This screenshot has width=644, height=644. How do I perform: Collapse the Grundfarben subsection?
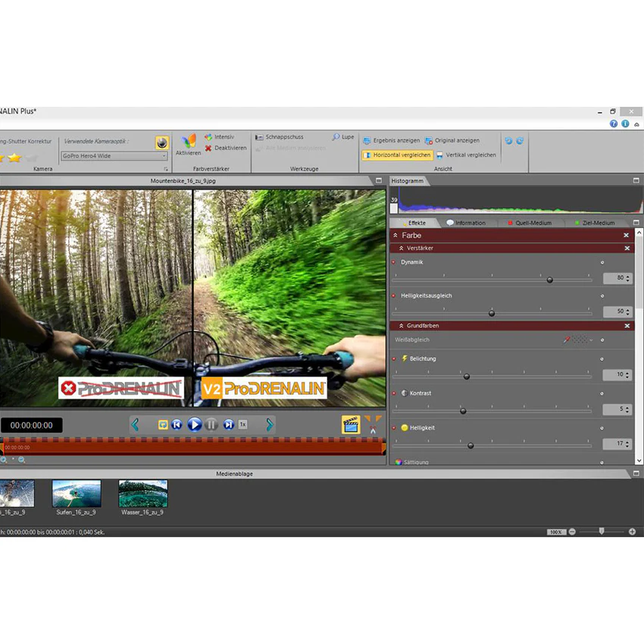[402, 326]
